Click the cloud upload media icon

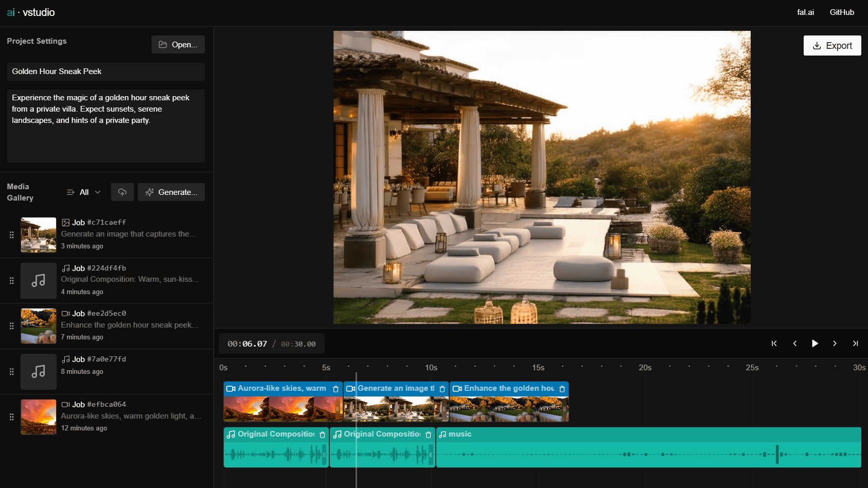pos(122,192)
